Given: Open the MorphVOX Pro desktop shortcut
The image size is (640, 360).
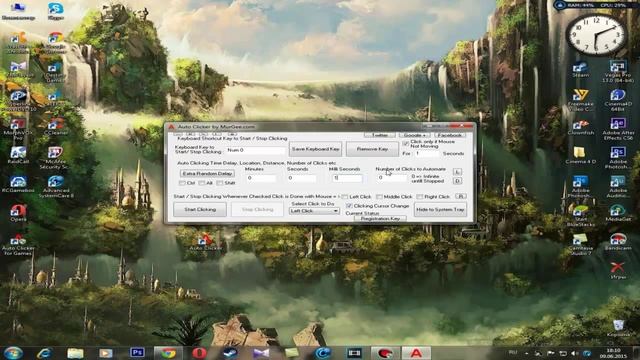Looking at the screenshot, I should [18, 129].
